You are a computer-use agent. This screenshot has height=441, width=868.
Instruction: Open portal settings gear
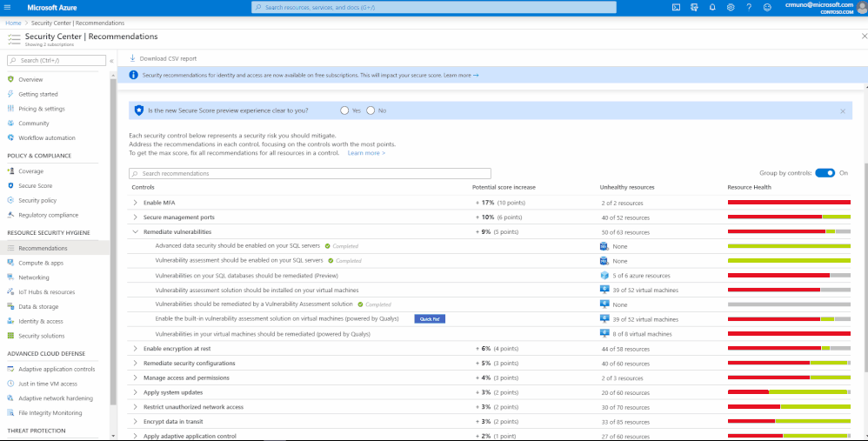[731, 7]
